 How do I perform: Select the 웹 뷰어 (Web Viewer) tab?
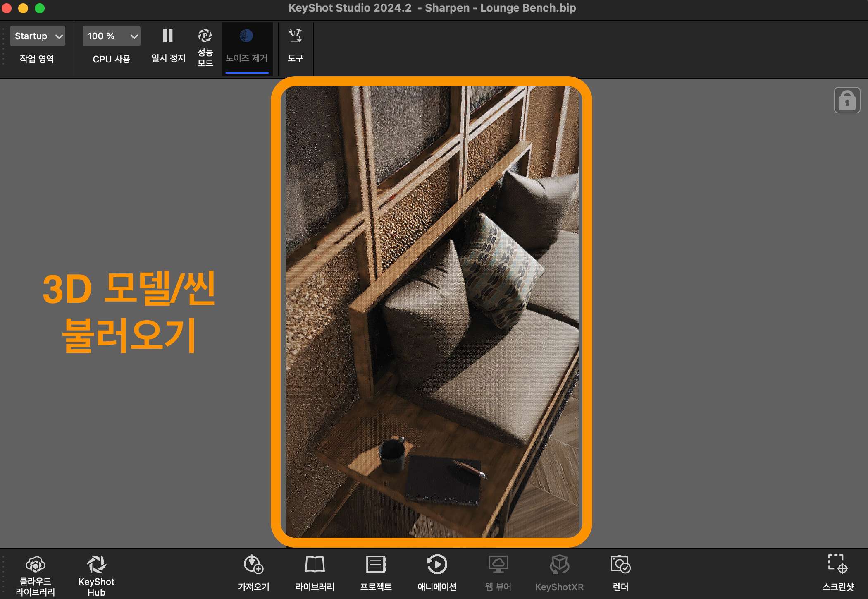tap(498, 573)
